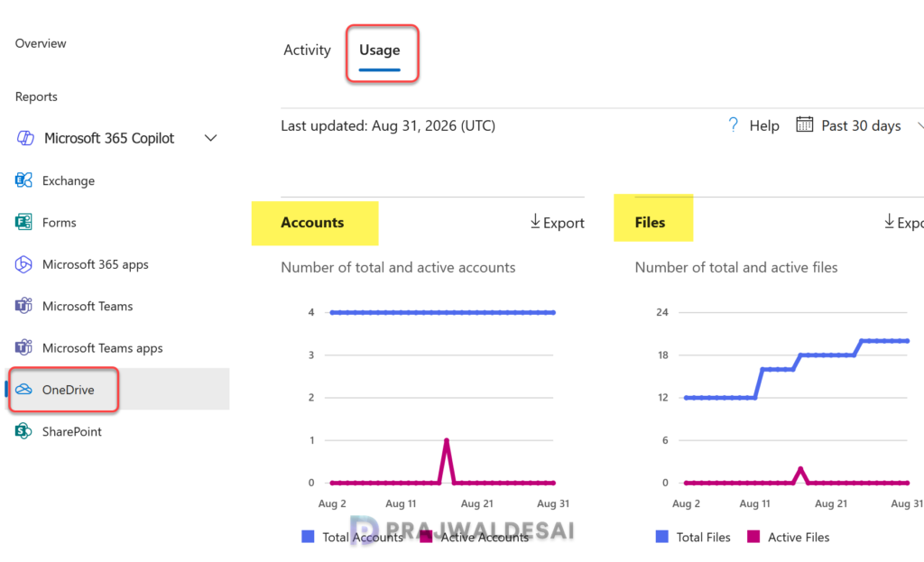Open the Exchange report
The height and width of the screenshot is (562, 924).
(x=69, y=180)
